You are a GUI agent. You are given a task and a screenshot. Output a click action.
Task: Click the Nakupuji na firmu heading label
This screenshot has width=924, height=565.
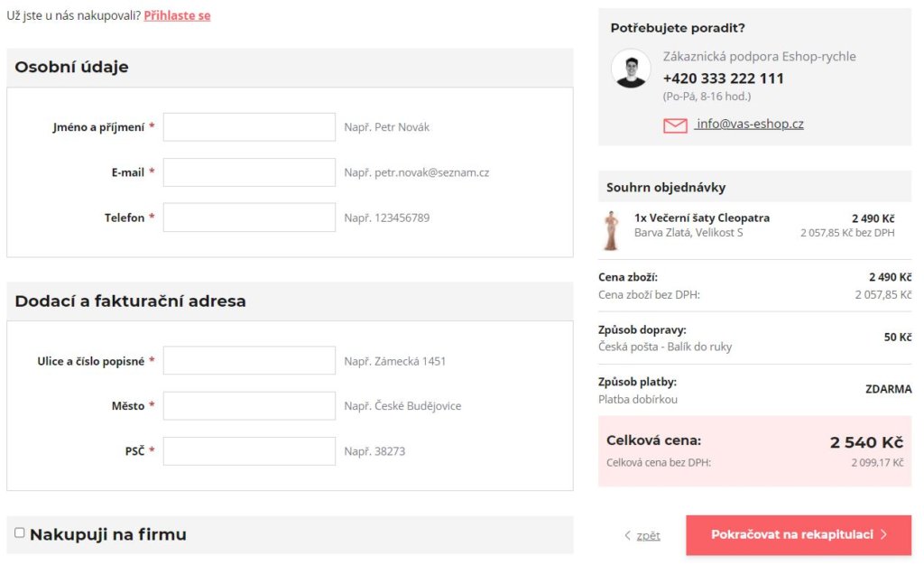(108, 534)
